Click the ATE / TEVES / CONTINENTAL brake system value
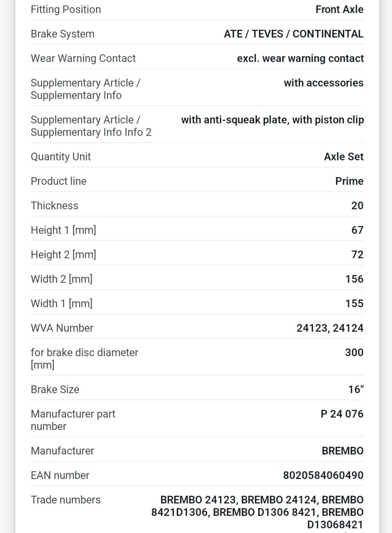Screen dimensions: 392x533 (x=294, y=34)
